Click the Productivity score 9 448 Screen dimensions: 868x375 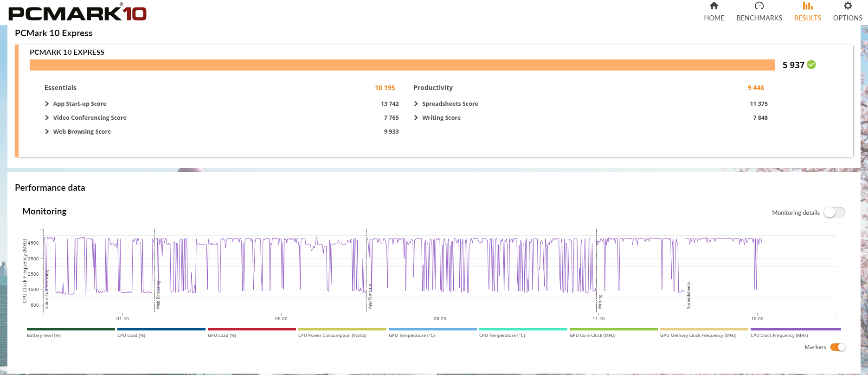[x=756, y=88]
